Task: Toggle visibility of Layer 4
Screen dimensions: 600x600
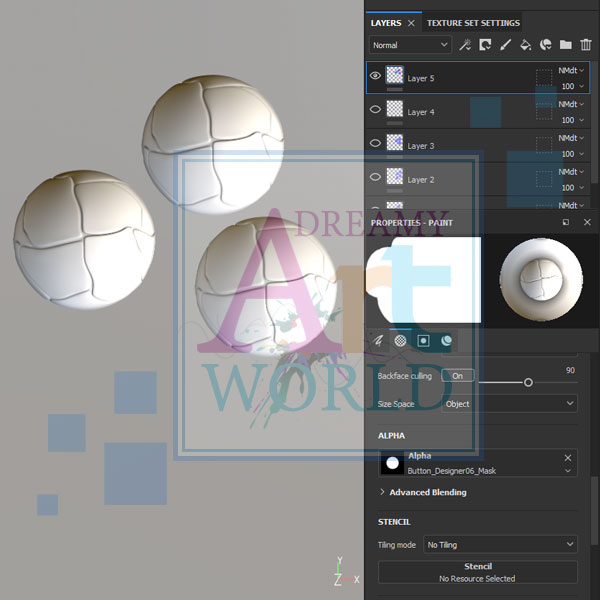Action: [376, 111]
